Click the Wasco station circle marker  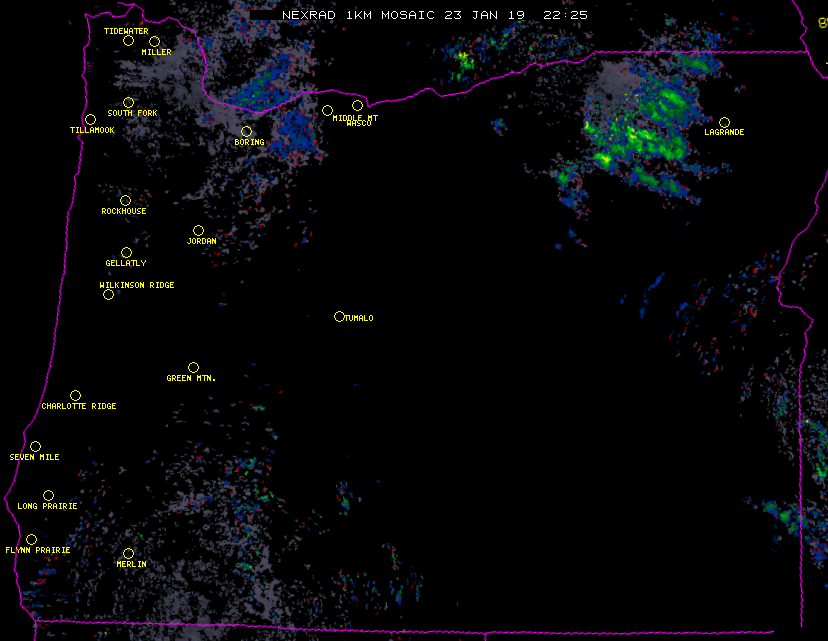(x=357, y=106)
